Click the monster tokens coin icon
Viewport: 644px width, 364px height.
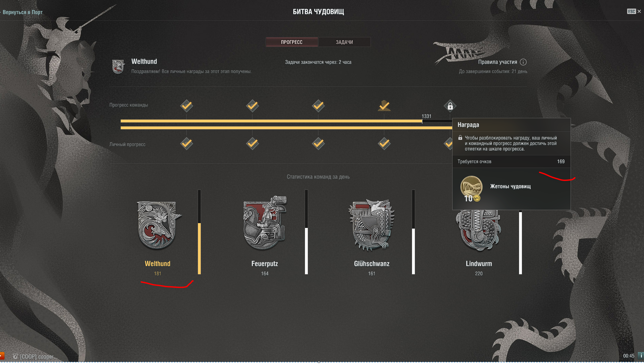tap(471, 188)
